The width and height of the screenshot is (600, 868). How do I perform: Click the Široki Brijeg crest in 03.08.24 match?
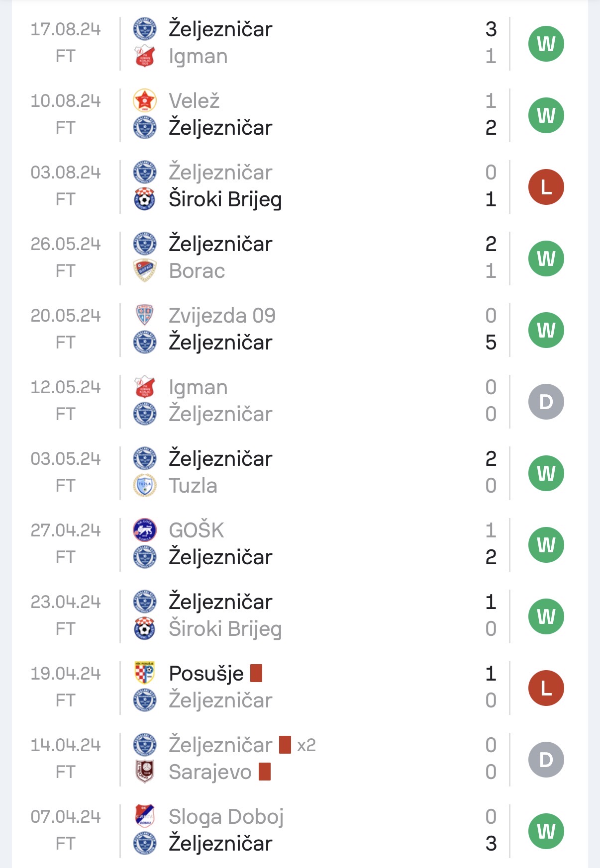pyautogui.click(x=145, y=199)
